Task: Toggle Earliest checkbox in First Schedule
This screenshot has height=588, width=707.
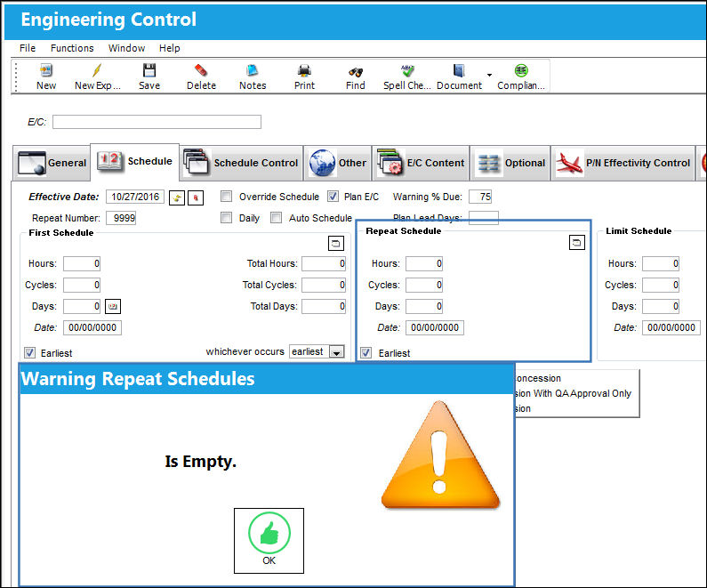Action: point(29,352)
